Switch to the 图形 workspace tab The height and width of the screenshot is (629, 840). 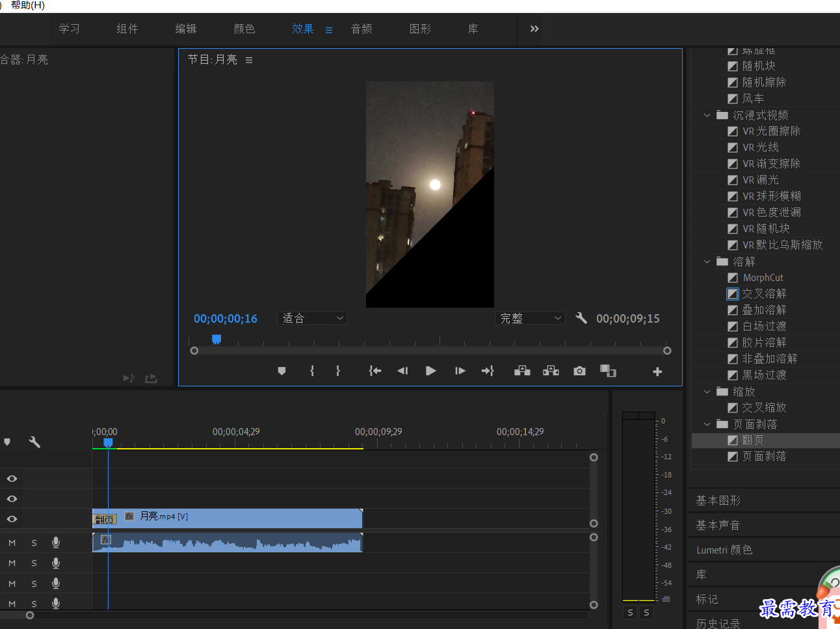(x=420, y=29)
